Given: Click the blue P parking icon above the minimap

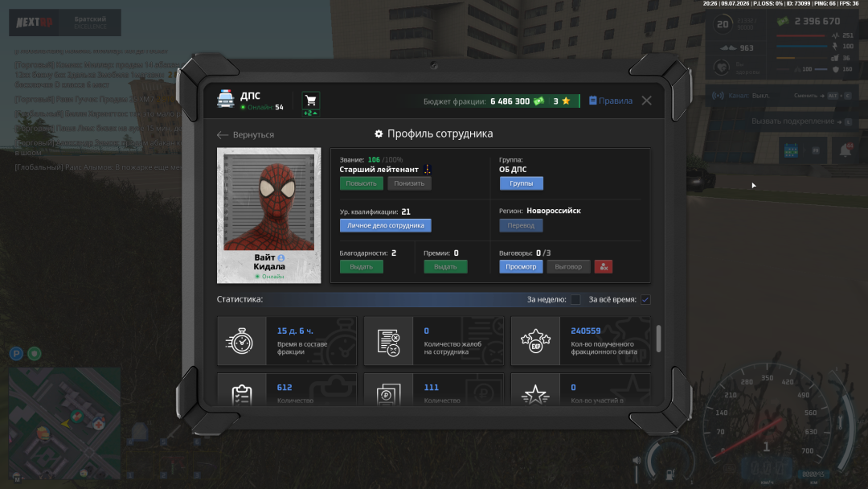Looking at the screenshot, I should [x=17, y=353].
